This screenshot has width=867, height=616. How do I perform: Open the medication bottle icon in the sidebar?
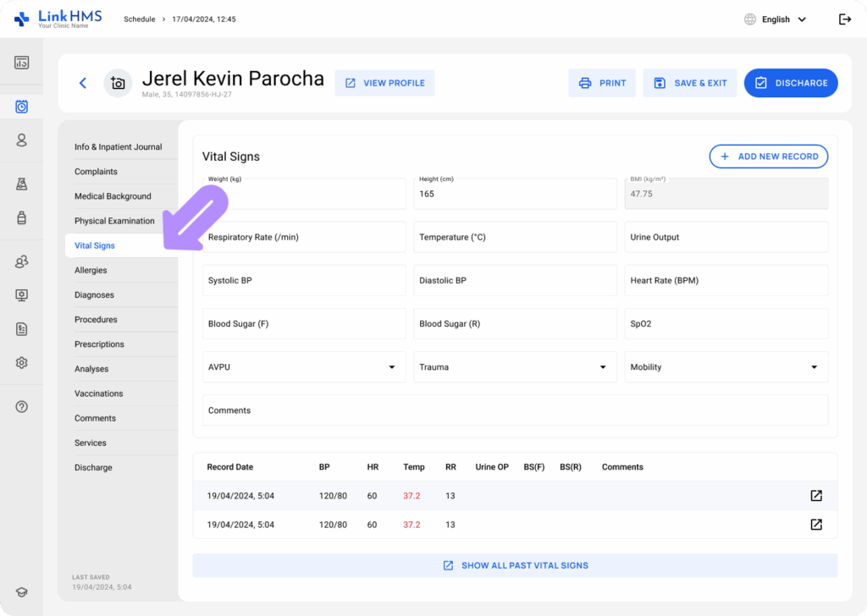(x=21, y=217)
